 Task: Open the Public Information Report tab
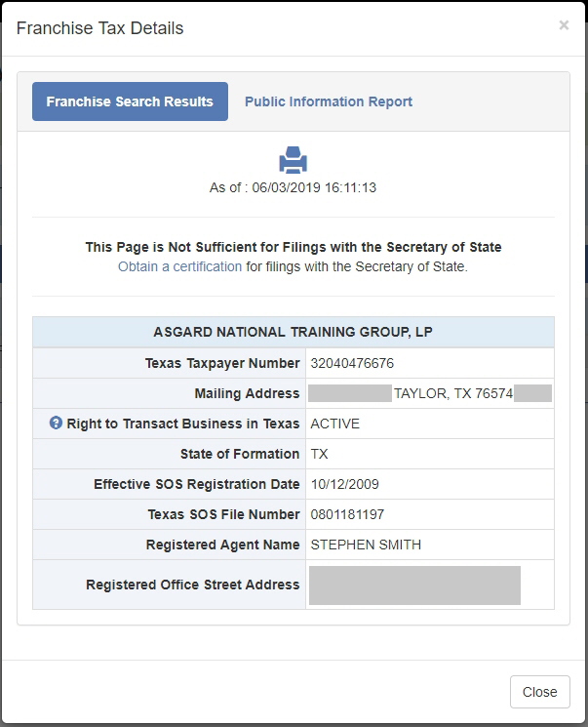coord(329,101)
